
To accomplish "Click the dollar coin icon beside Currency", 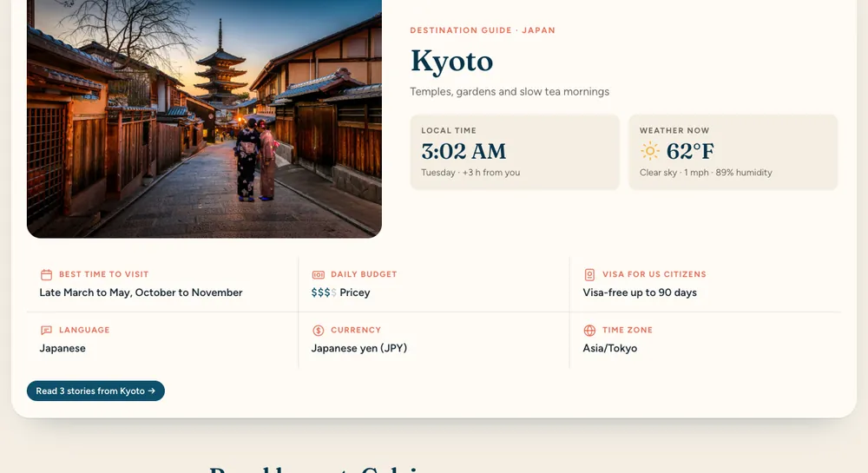I will click(x=319, y=331).
